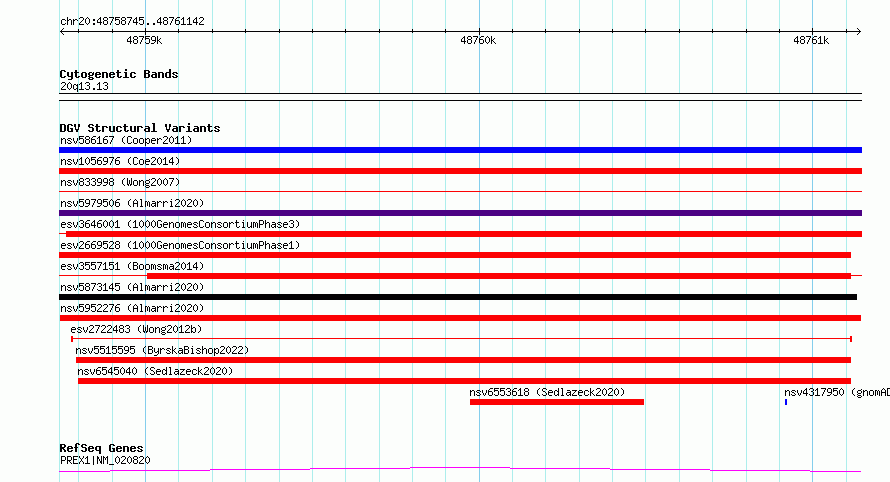Click the nsv5952276 (Almarri2020) label

tap(132, 308)
